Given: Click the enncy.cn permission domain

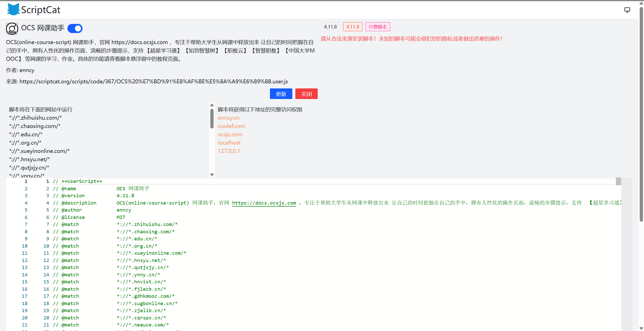Looking at the screenshot, I should [x=228, y=118].
